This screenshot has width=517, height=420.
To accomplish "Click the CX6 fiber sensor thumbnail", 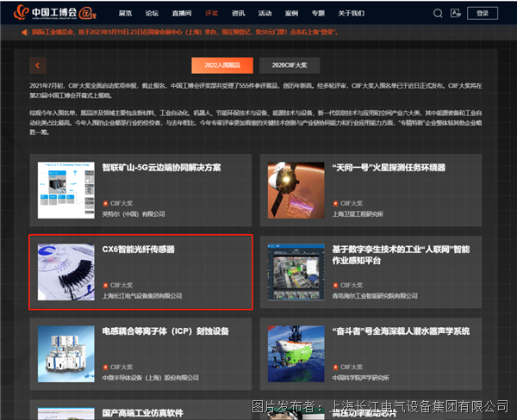I will point(66,272).
